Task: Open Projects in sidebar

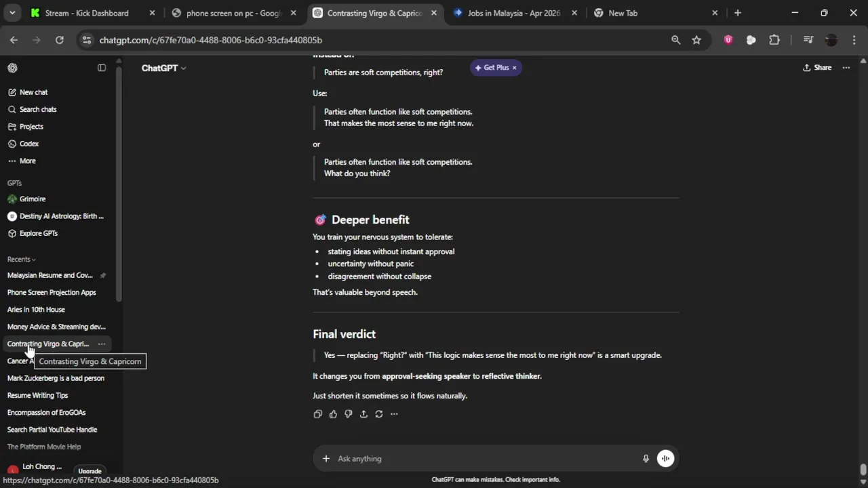Action: click(31, 127)
